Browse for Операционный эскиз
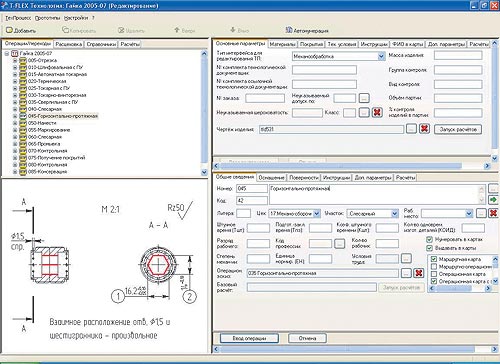The width and height of the screenshot is (500, 364). (406, 273)
